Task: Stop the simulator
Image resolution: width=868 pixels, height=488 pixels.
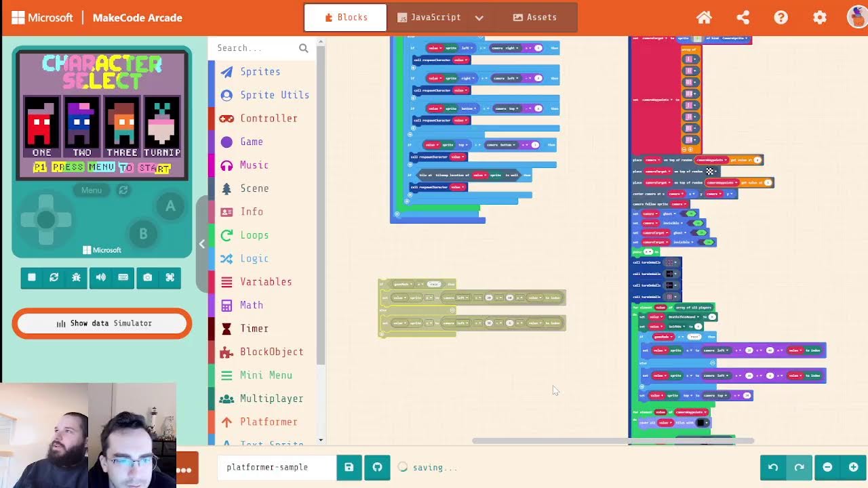Action: [x=31, y=277]
